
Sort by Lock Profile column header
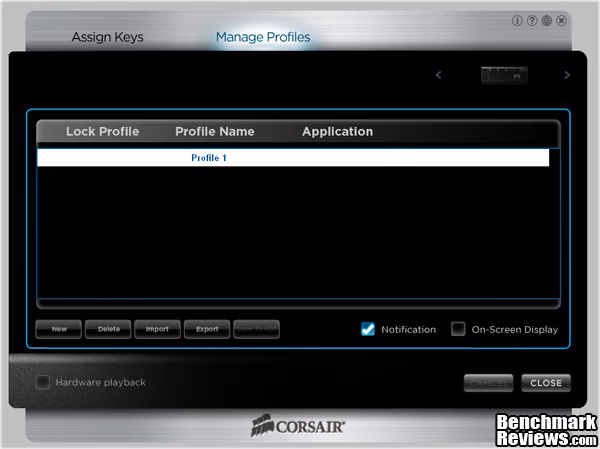[103, 132]
